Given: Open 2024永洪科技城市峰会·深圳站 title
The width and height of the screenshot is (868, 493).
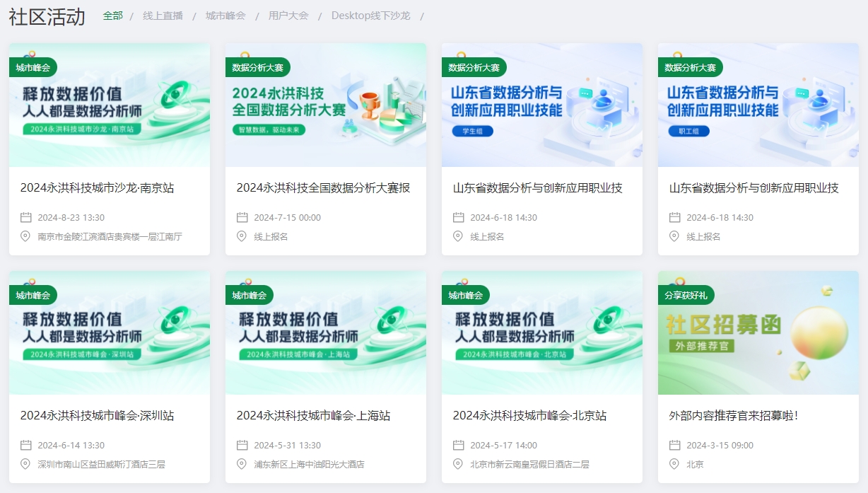Looking at the screenshot, I should [x=97, y=416].
